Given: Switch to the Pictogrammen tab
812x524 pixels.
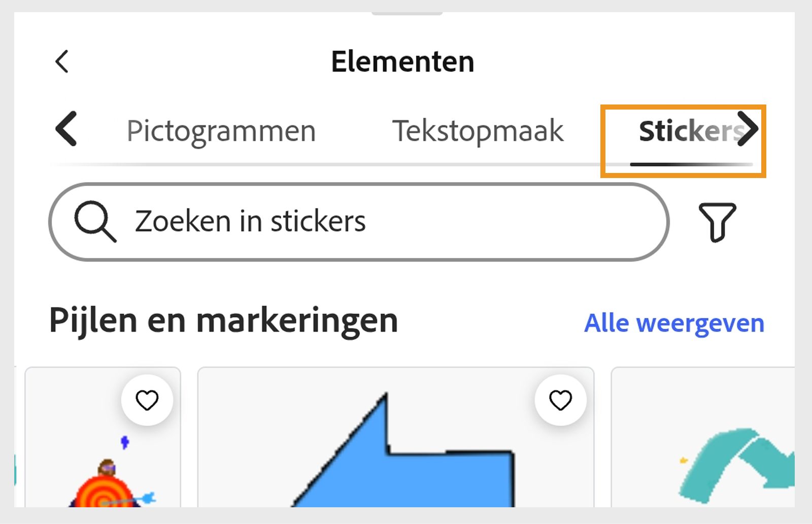Looking at the screenshot, I should (222, 131).
